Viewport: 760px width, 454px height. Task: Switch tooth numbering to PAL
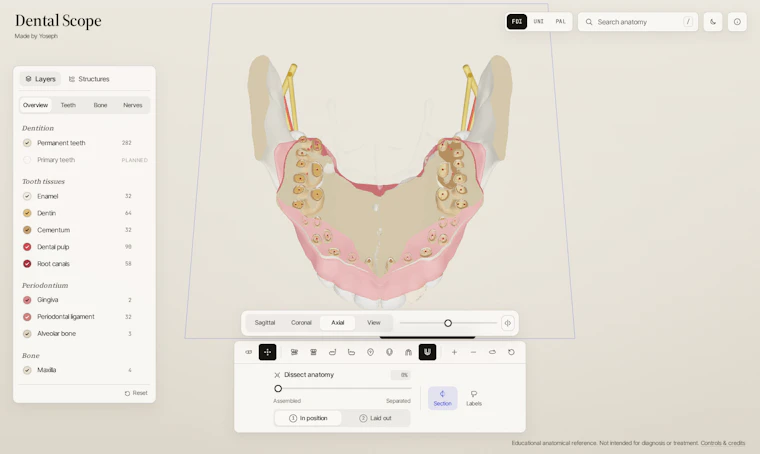coord(560,22)
